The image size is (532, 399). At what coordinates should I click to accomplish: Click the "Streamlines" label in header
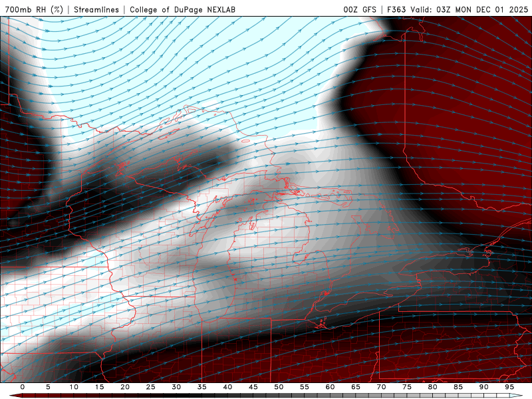pos(96,9)
